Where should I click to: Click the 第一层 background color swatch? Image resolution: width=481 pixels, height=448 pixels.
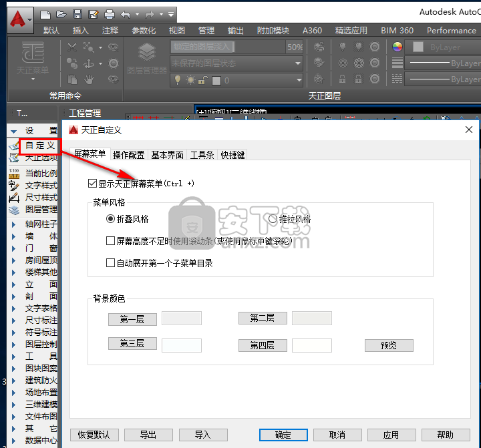click(x=182, y=318)
